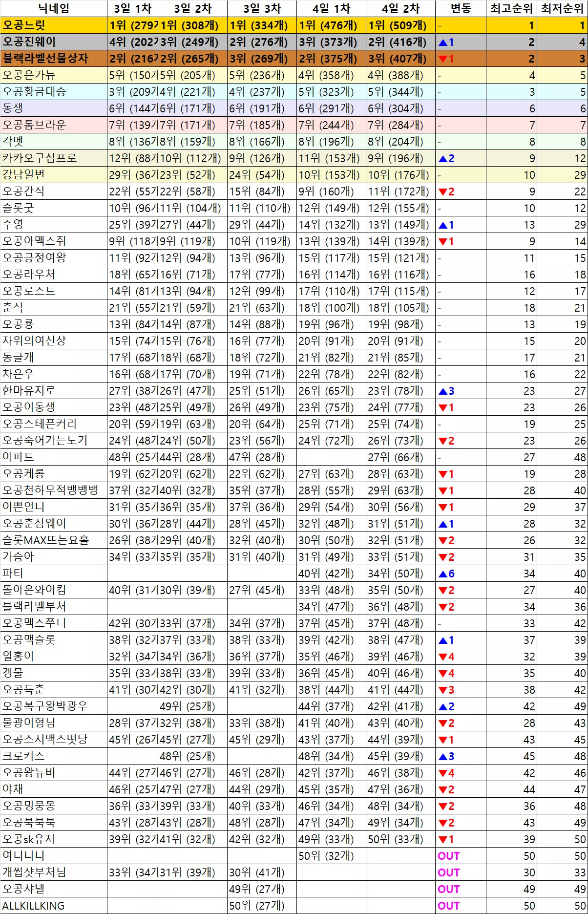The height and width of the screenshot is (914, 588).
Task: Click the gold 오공느릿 nickname cell
Action: 54,25
